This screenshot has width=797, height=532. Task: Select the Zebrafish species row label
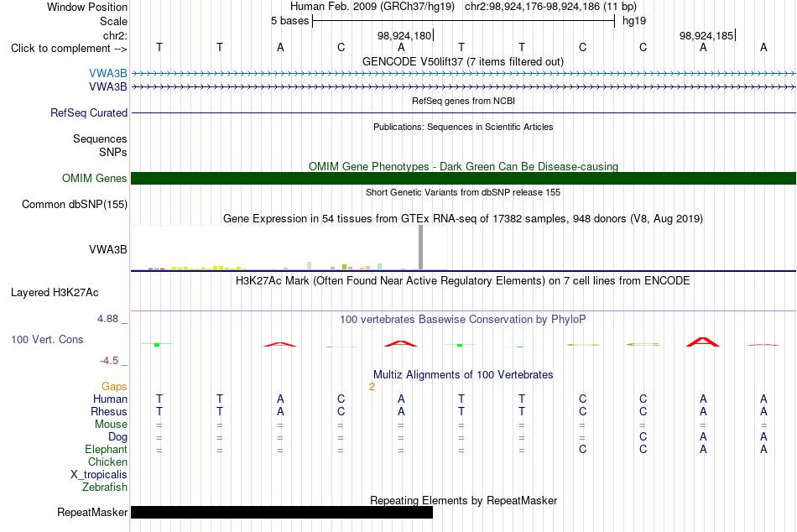pyautogui.click(x=105, y=487)
